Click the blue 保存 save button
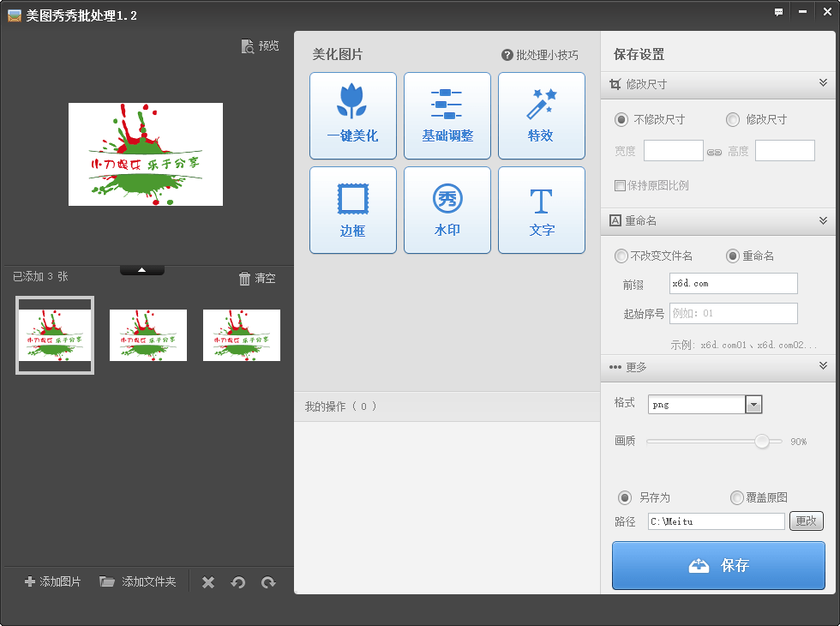This screenshot has height=626, width=840. pyautogui.click(x=718, y=565)
